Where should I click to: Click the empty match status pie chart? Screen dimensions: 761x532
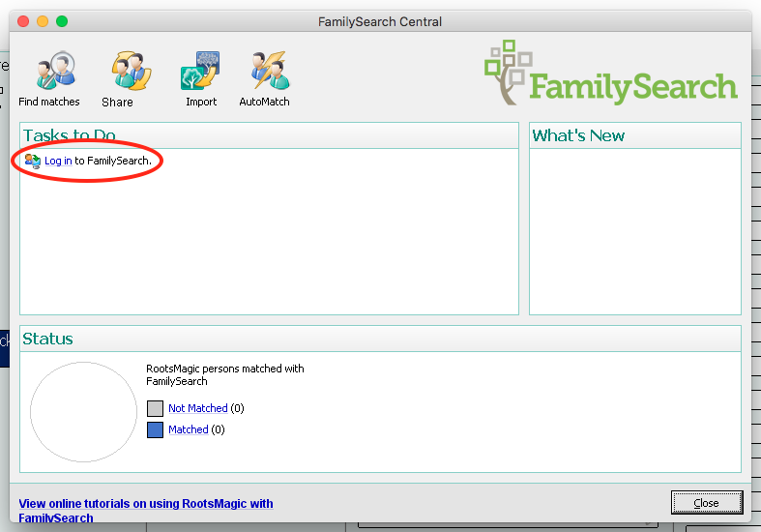tap(83, 412)
